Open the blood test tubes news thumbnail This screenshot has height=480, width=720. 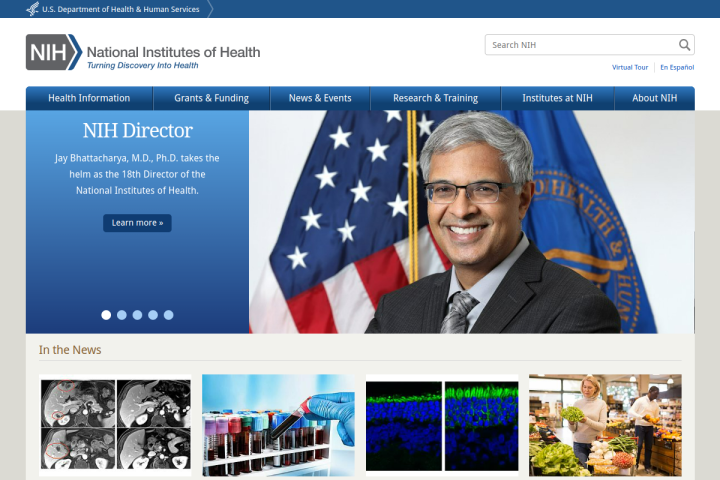(x=278, y=425)
